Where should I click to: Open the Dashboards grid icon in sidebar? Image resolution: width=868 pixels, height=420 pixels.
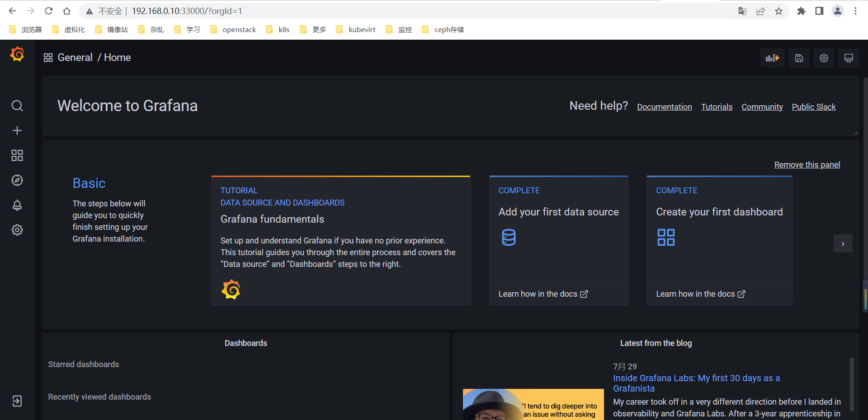(17, 155)
